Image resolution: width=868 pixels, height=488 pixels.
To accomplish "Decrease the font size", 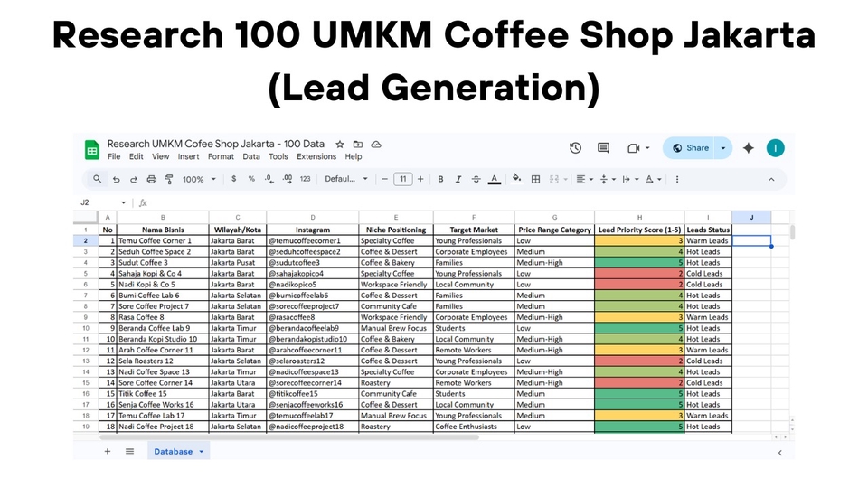I will [x=384, y=179].
